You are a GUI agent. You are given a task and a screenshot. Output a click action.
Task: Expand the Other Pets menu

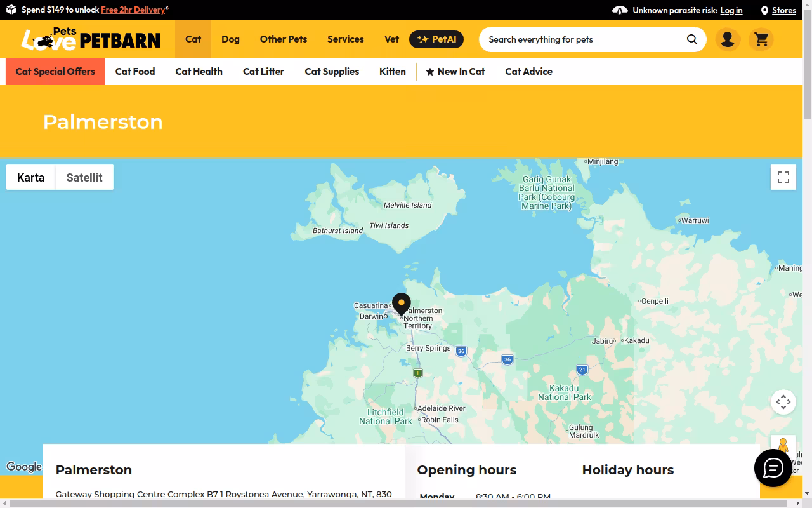click(284, 39)
